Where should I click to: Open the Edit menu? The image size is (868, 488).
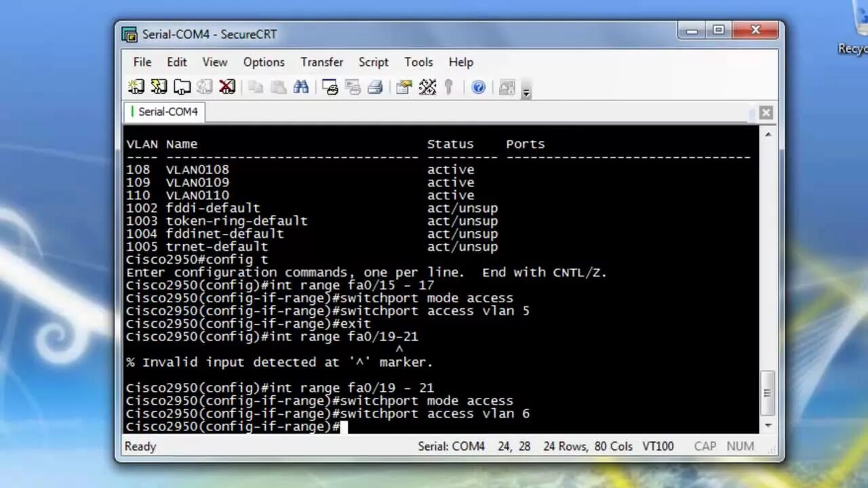177,62
